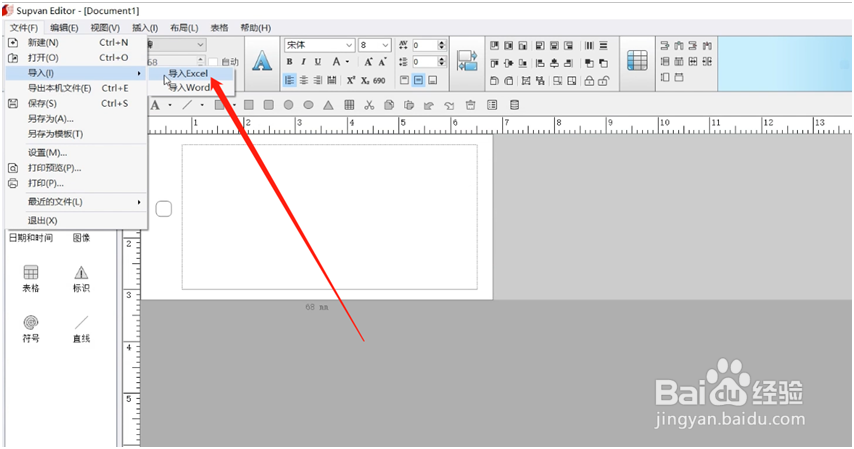Screen dimensions: 854x449
Task: Click the table grid tool in shape bar
Action: tap(349, 105)
